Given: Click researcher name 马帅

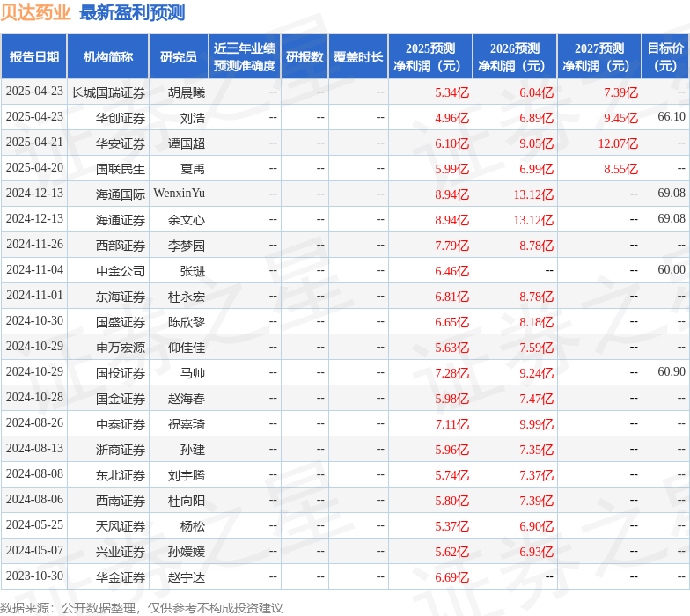Looking at the screenshot, I should pos(193,373).
